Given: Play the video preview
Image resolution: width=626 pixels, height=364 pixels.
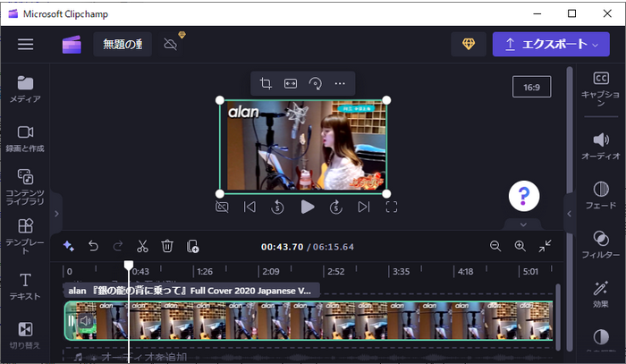Looking at the screenshot, I should coord(307,207).
